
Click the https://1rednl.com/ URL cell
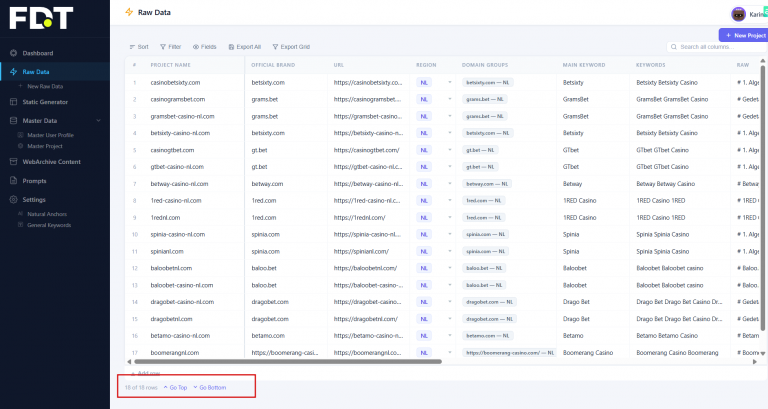pyautogui.click(x=360, y=217)
